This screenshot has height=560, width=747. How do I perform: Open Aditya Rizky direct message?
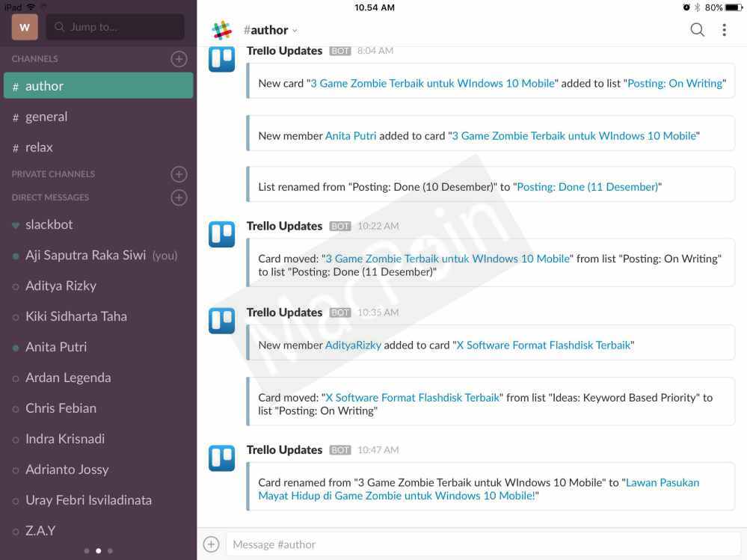(98, 286)
